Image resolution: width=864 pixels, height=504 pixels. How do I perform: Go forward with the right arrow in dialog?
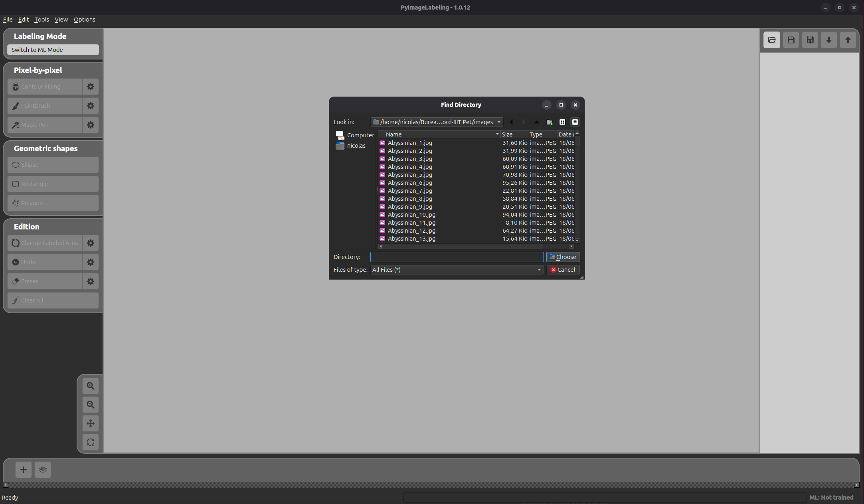point(524,122)
